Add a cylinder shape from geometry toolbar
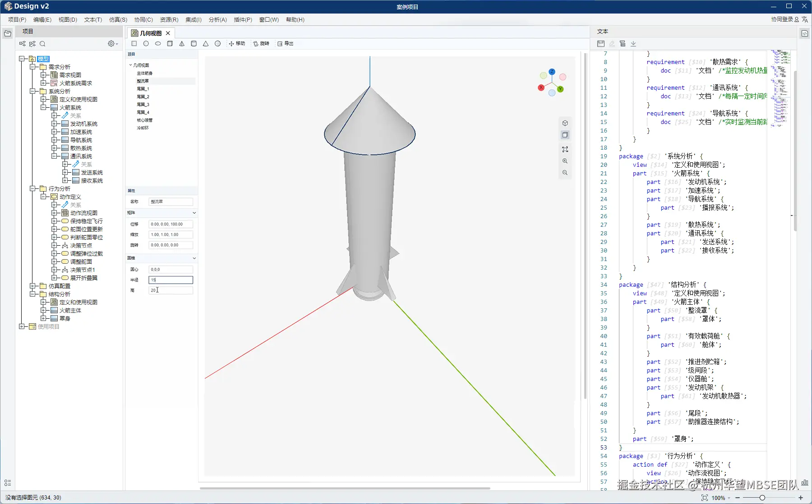Viewport: 812px width, 504px height. (x=194, y=44)
